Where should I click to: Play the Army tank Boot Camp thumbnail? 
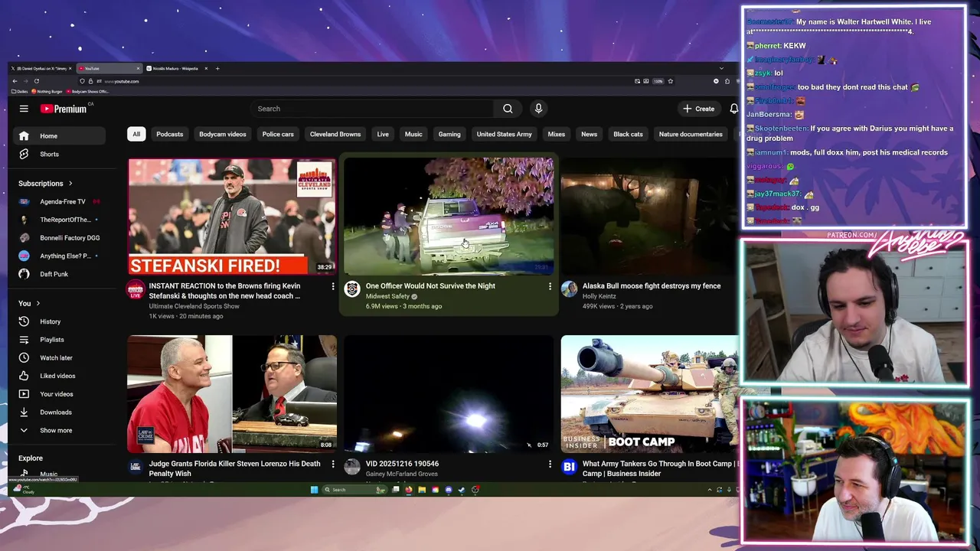pos(649,393)
